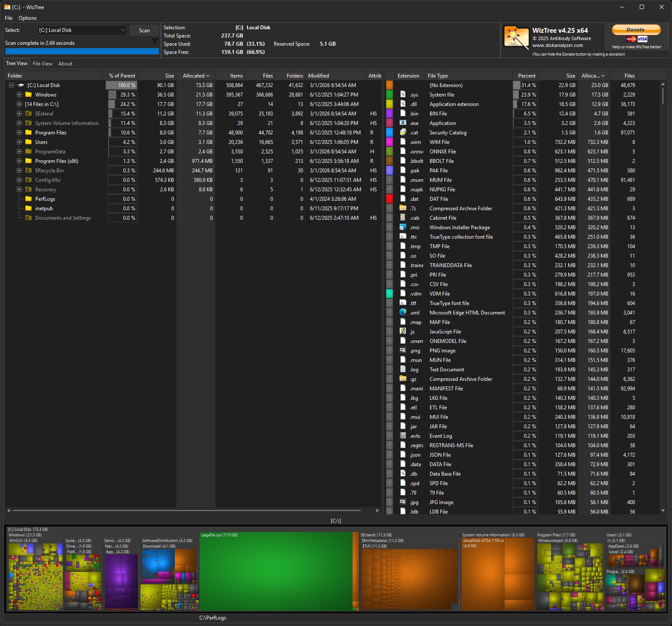
Task: Click the .xml Edge document icon
Action: [x=403, y=312]
